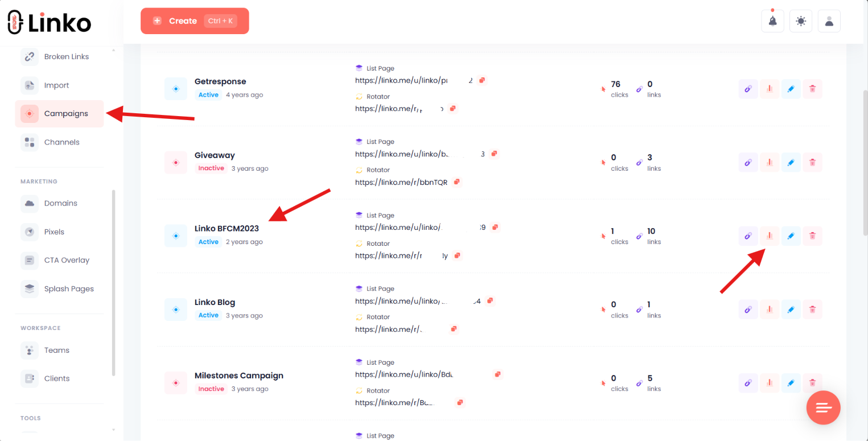The width and height of the screenshot is (868, 441).
Task: Toggle Linko Blog campaign status icon
Action: 176,310
